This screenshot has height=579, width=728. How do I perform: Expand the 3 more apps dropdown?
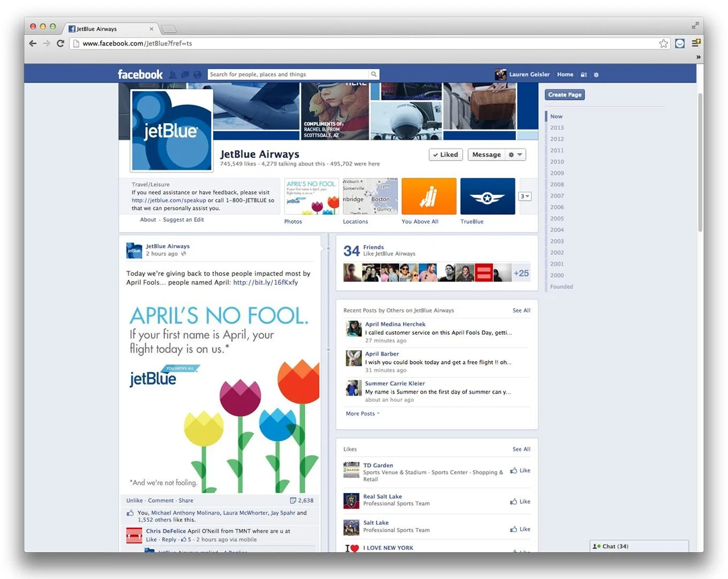pyautogui.click(x=525, y=197)
